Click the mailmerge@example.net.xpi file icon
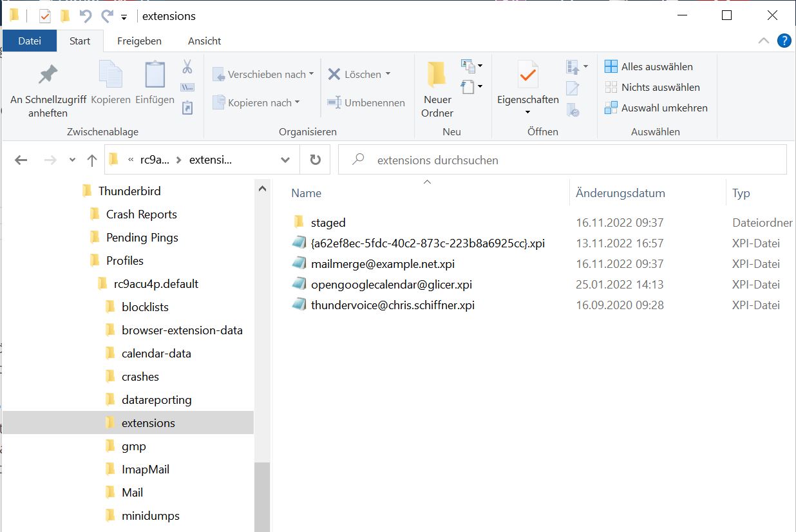Viewport: 796px width, 532px height. tap(299, 263)
